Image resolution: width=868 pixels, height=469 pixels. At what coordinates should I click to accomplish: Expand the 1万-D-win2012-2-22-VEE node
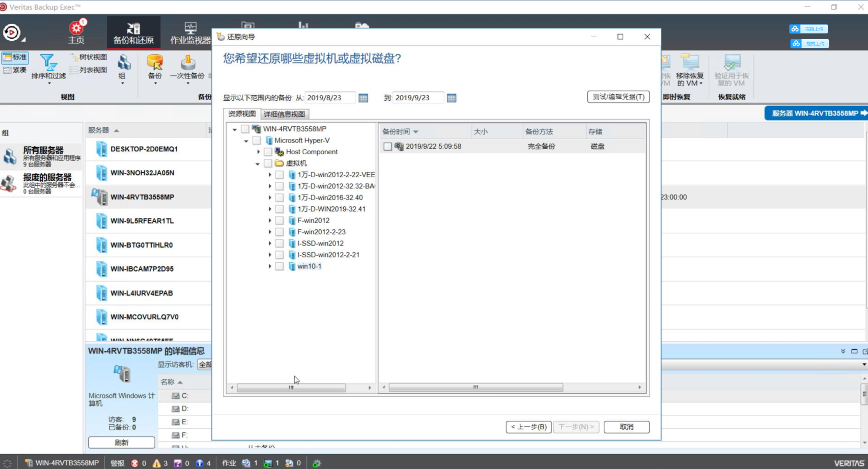click(x=270, y=175)
